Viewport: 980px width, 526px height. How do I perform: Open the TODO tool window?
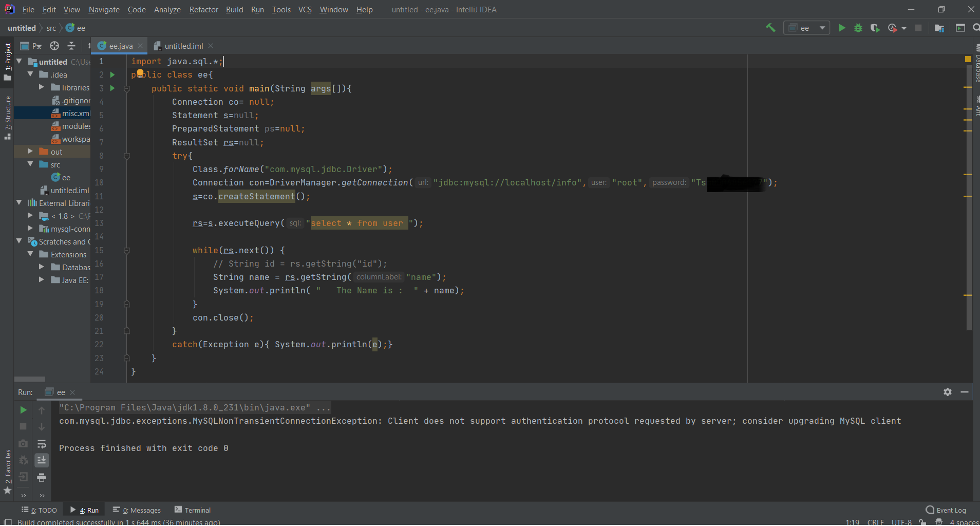click(x=40, y=510)
